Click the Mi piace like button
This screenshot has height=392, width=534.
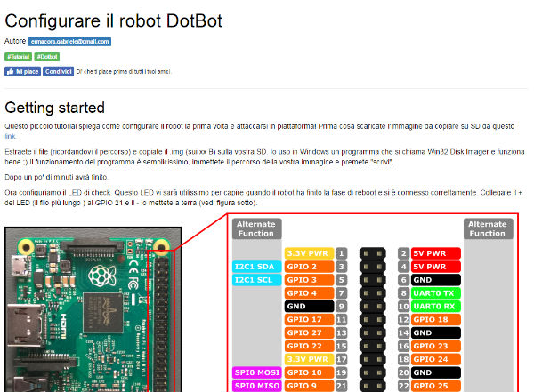[23, 71]
